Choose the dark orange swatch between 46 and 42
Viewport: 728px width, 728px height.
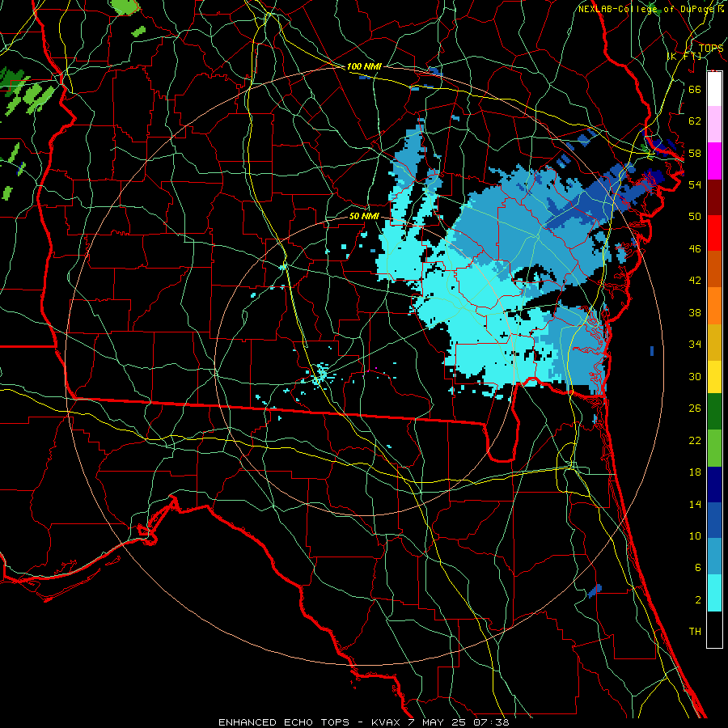pos(714,269)
